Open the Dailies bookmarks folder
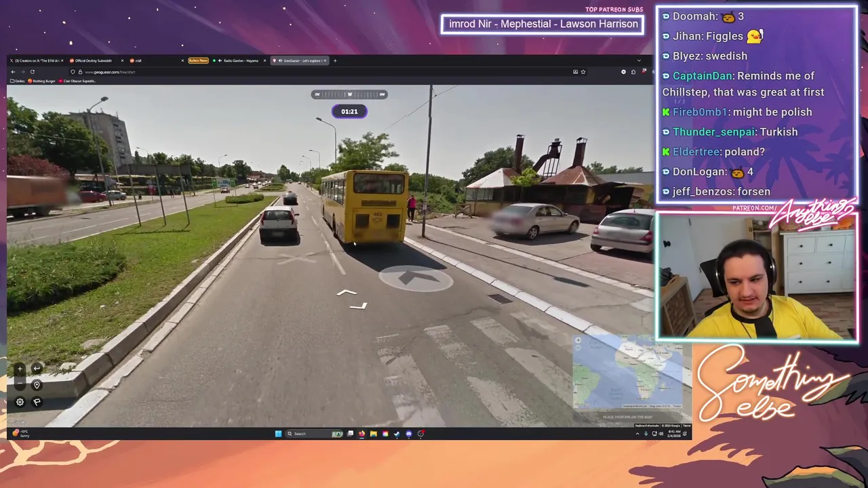Image resolution: width=868 pixels, height=488 pixels. point(18,81)
